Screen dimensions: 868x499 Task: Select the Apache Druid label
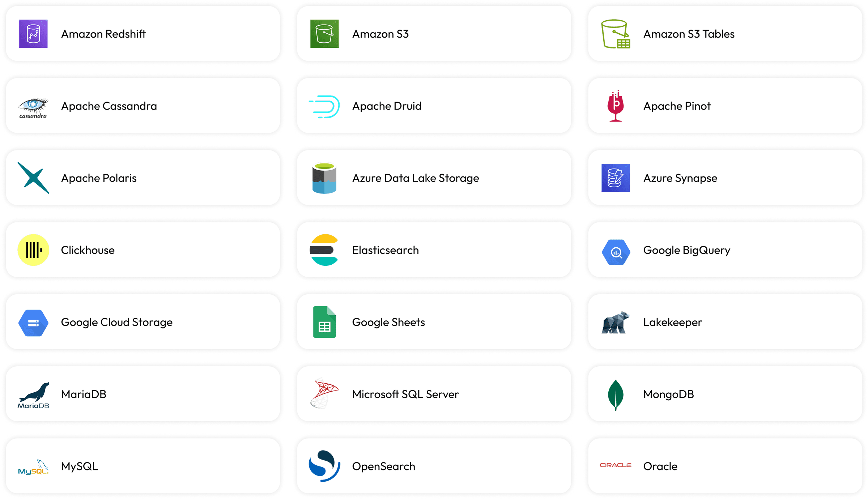pyautogui.click(x=387, y=106)
